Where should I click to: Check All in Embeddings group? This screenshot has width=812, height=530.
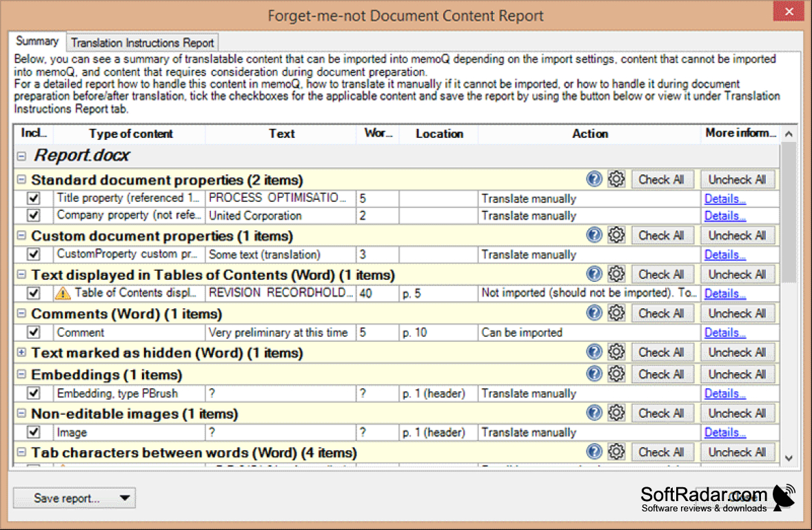pos(661,374)
